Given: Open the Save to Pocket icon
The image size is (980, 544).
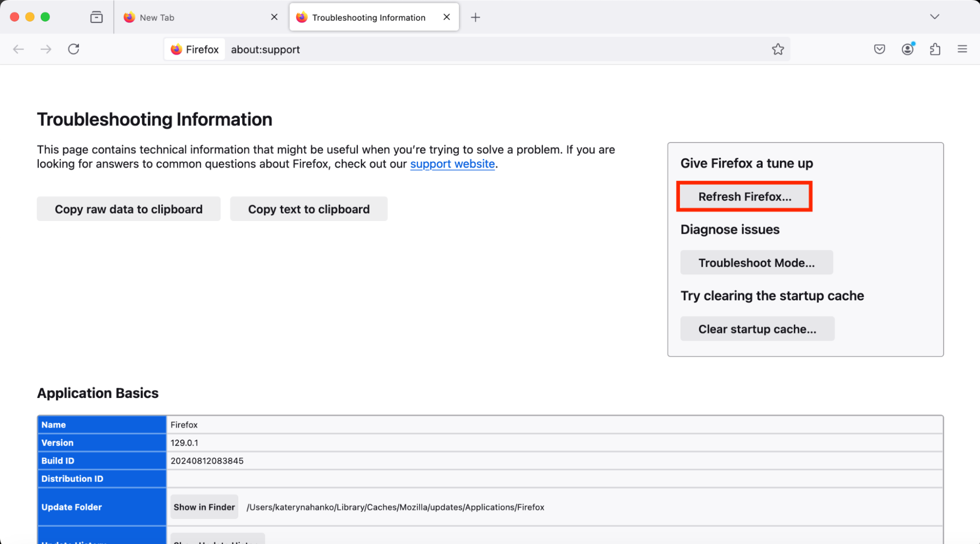Looking at the screenshot, I should 879,49.
